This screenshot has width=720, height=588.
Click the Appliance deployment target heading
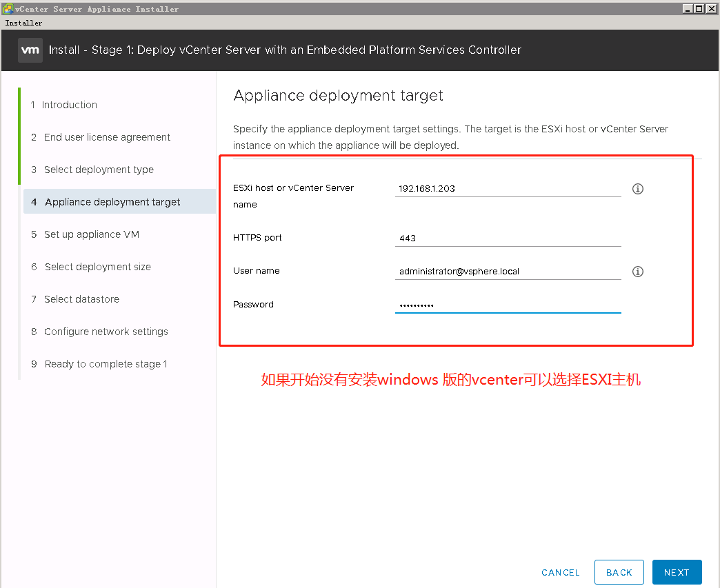point(338,96)
